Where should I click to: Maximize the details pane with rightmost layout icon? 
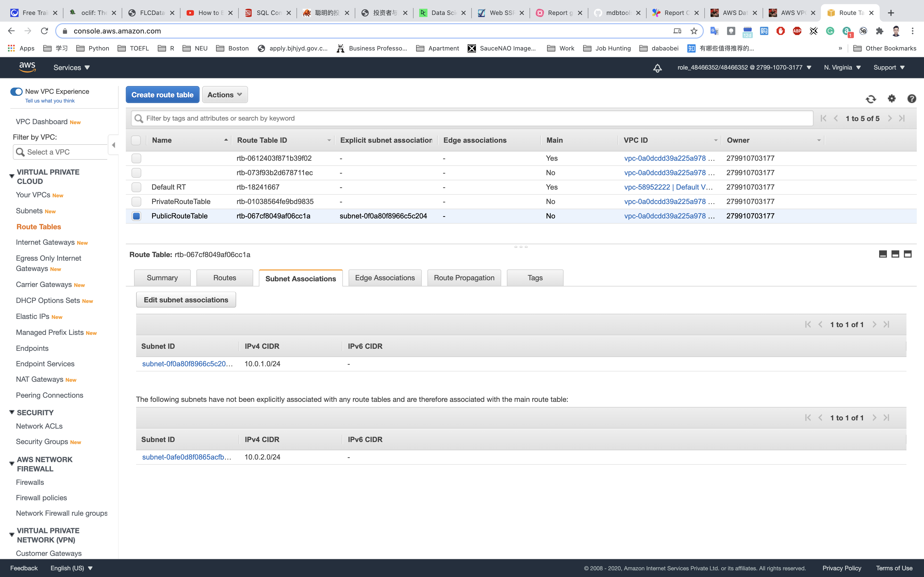[907, 254]
